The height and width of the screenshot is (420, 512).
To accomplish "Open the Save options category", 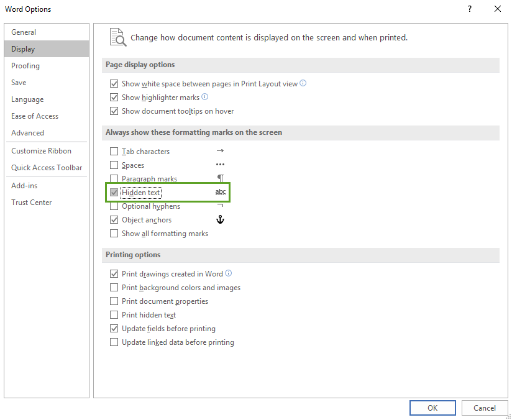I will coord(47,83).
